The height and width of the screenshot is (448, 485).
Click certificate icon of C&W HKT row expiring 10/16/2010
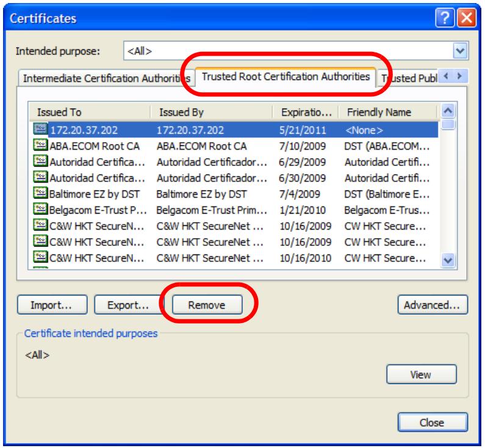(x=40, y=257)
